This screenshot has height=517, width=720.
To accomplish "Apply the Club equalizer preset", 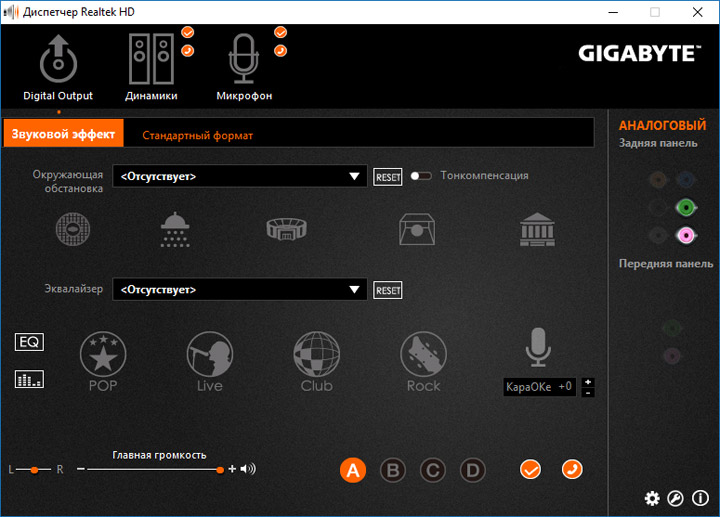I will [316, 362].
